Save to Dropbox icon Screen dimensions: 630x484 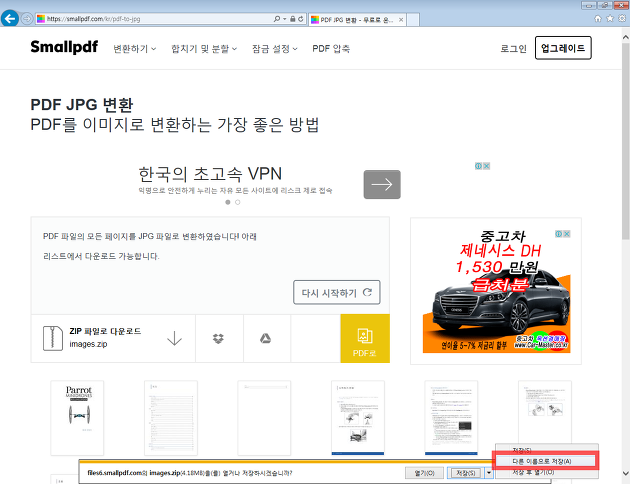pyautogui.click(x=218, y=339)
